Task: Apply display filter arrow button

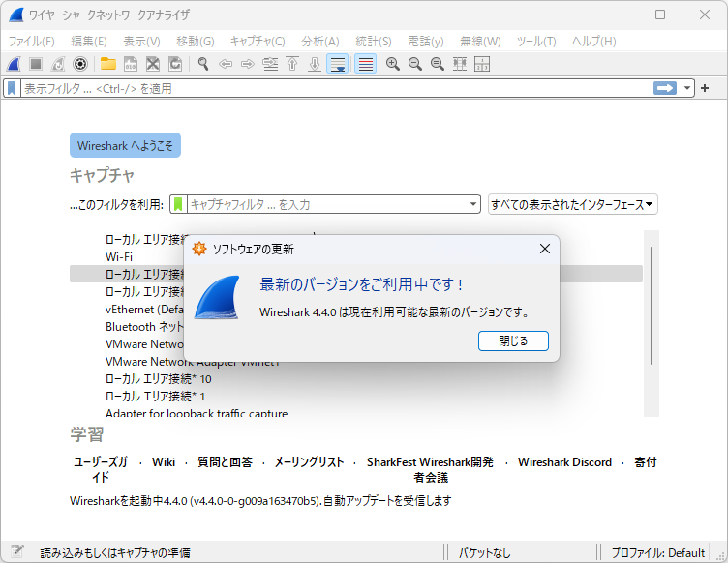Action: click(x=665, y=88)
